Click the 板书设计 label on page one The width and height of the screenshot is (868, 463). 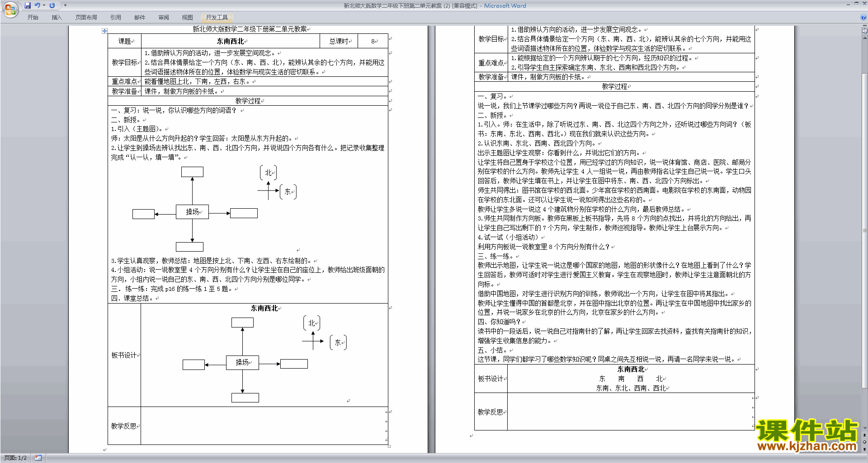124,355
